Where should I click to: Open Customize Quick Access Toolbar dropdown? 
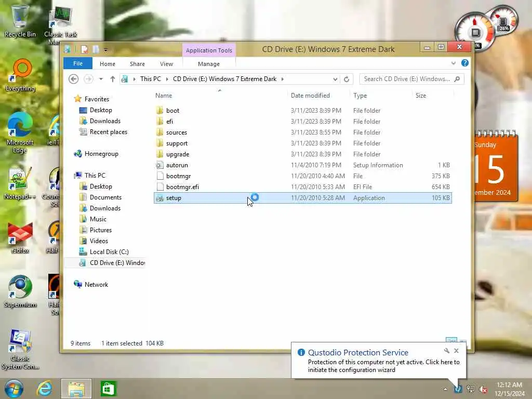[x=106, y=50]
